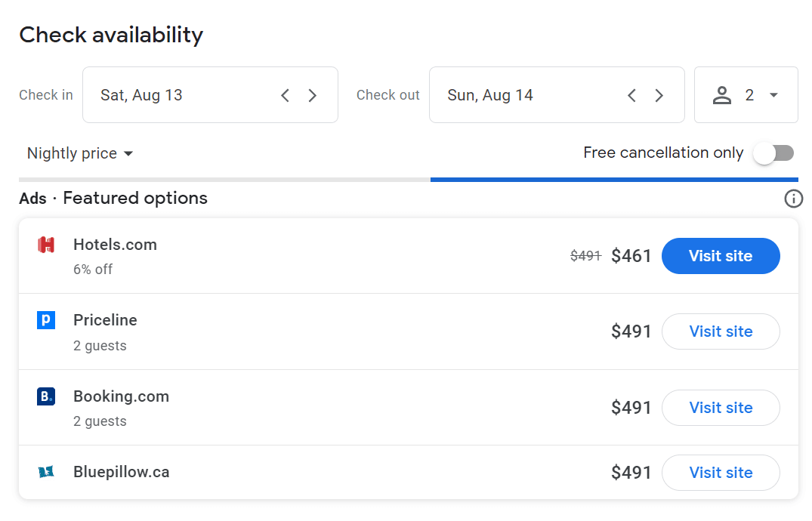
Task: Enable Free cancellation only toggle
Action: [x=773, y=153]
